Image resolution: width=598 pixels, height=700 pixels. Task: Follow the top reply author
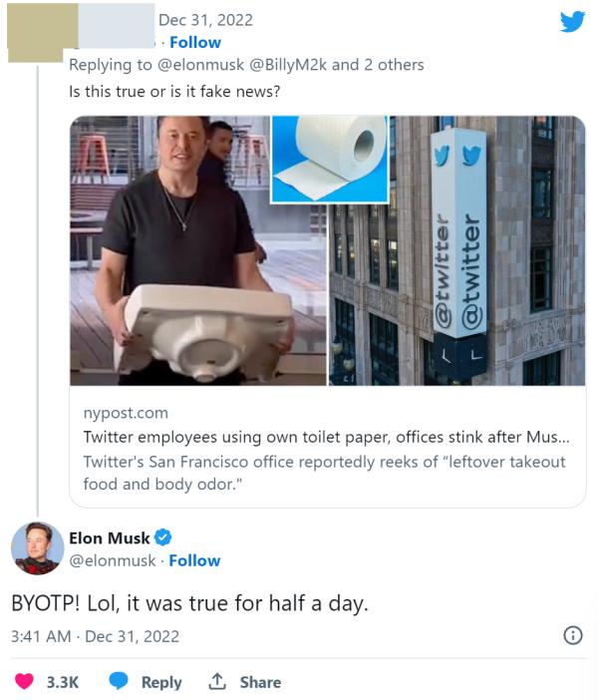coord(195,42)
